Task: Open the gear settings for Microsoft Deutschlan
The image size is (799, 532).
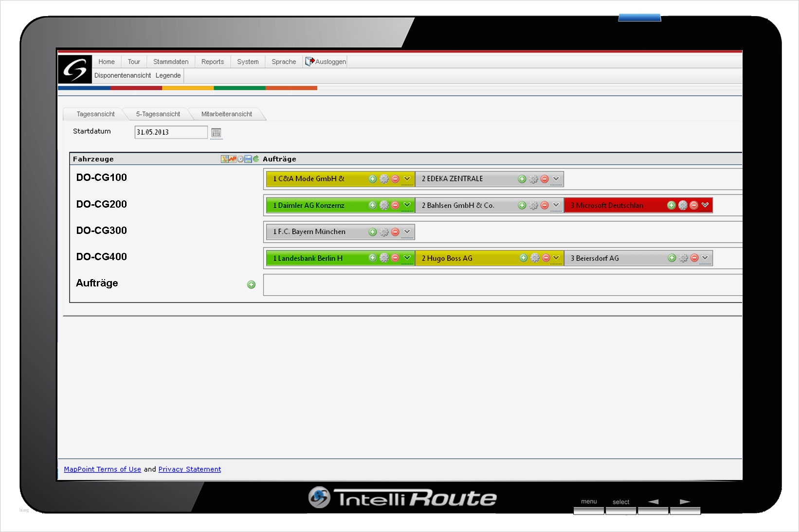Action: coord(683,205)
